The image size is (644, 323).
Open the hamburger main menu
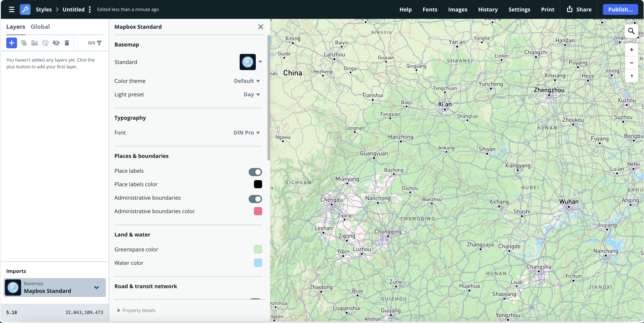pyautogui.click(x=11, y=9)
